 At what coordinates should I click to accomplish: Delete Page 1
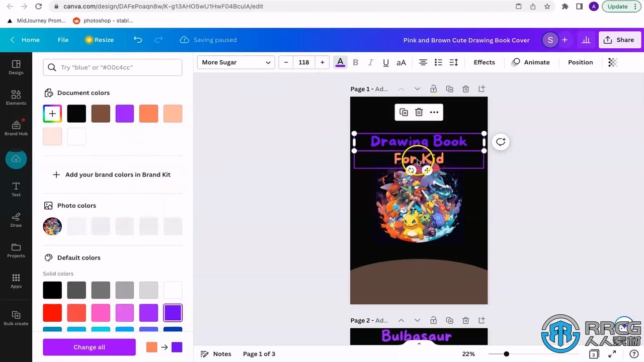tap(465, 89)
